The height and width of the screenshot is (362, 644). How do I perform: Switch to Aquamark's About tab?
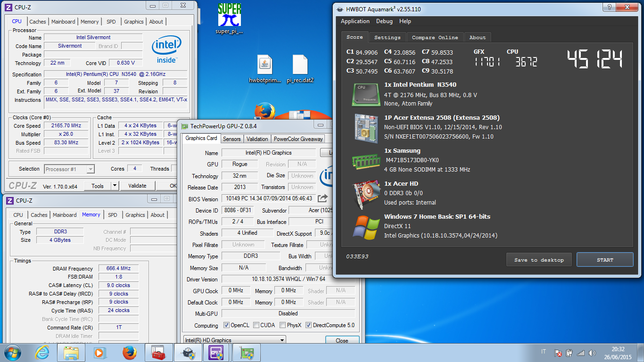point(478,38)
